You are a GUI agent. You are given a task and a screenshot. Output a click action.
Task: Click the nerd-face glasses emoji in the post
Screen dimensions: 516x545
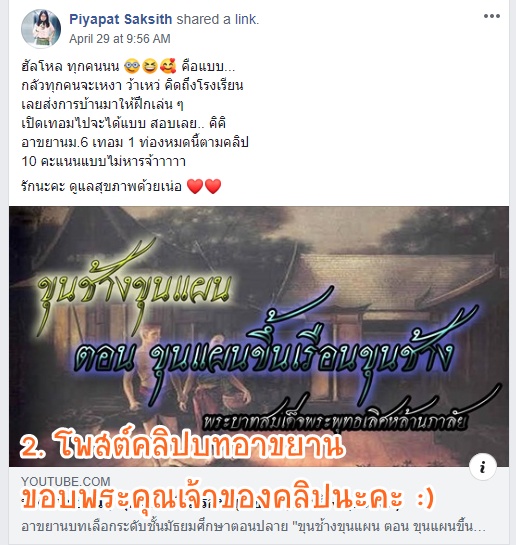coord(132,66)
